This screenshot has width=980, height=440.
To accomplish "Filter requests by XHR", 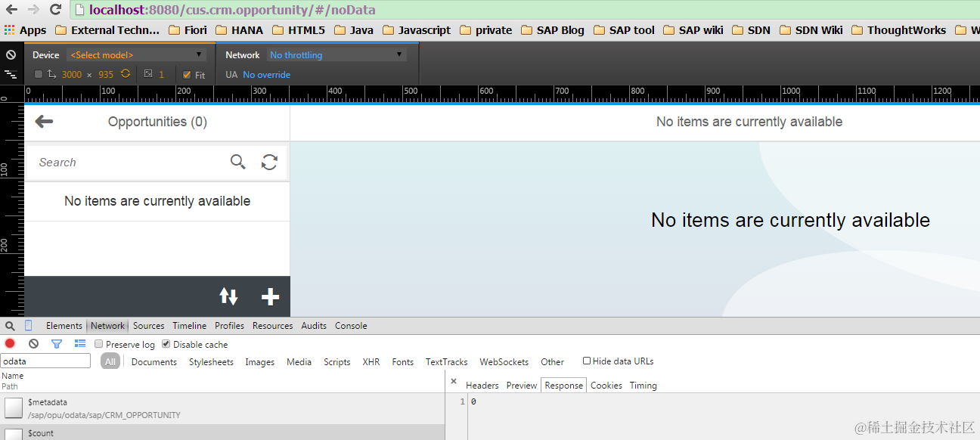I will pos(371,362).
